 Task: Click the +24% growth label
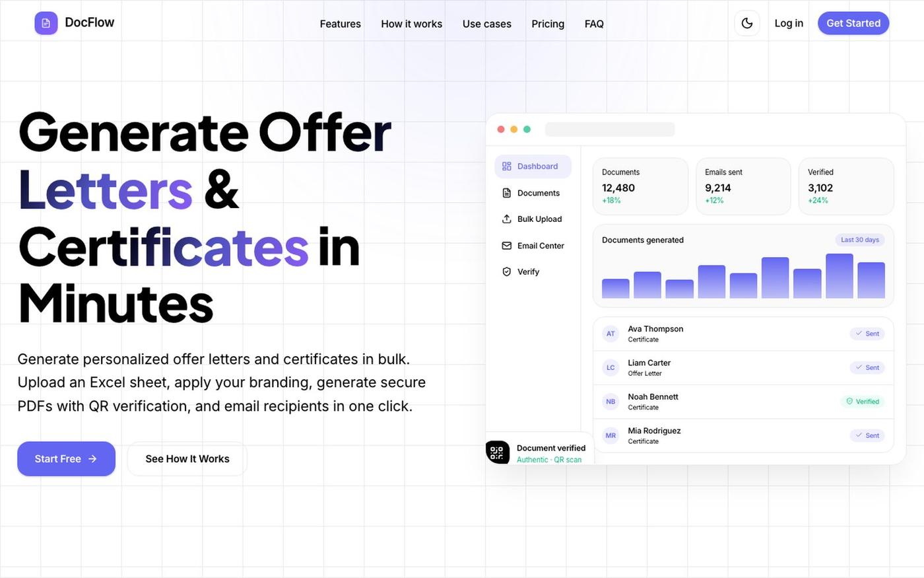(x=818, y=200)
